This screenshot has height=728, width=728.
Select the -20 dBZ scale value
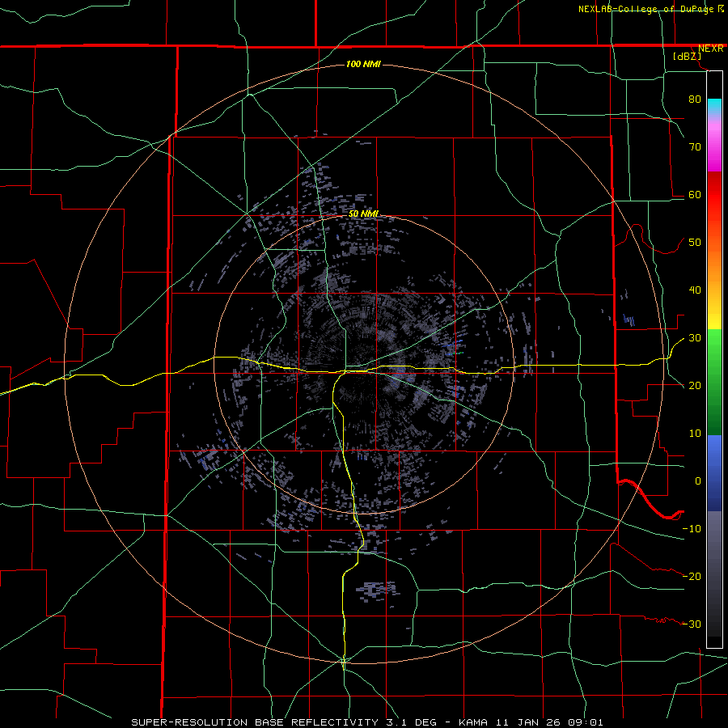[x=692, y=577]
